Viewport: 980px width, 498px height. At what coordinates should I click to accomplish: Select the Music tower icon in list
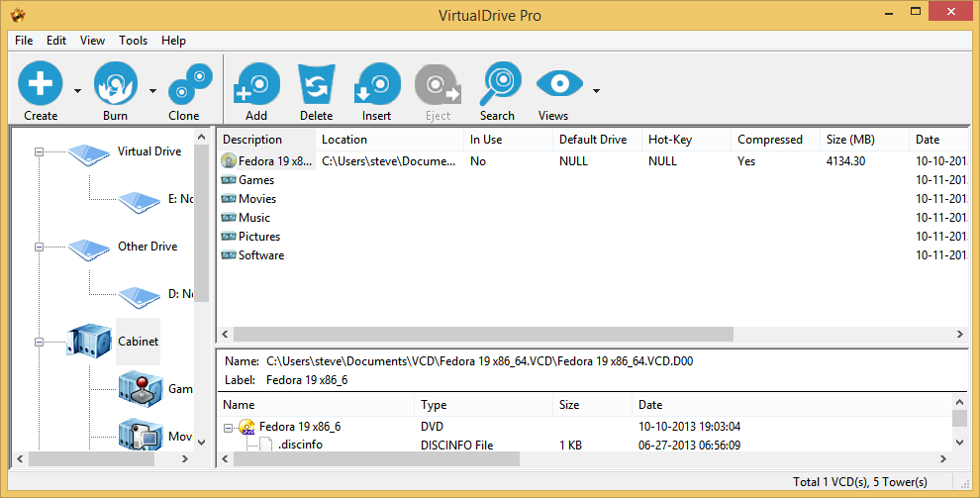click(x=229, y=218)
